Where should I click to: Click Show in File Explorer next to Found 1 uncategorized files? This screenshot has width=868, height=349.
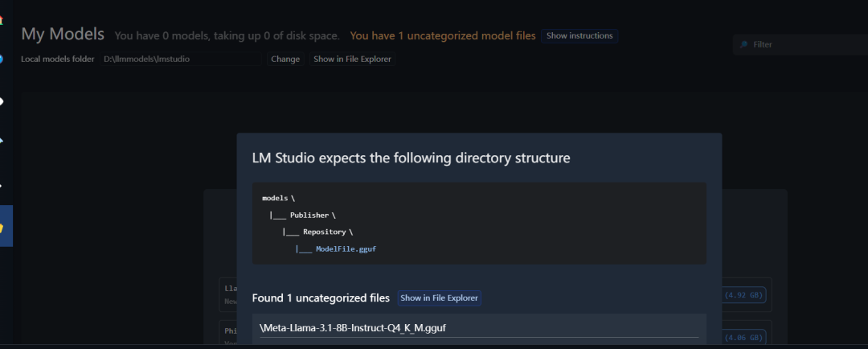[x=439, y=298]
